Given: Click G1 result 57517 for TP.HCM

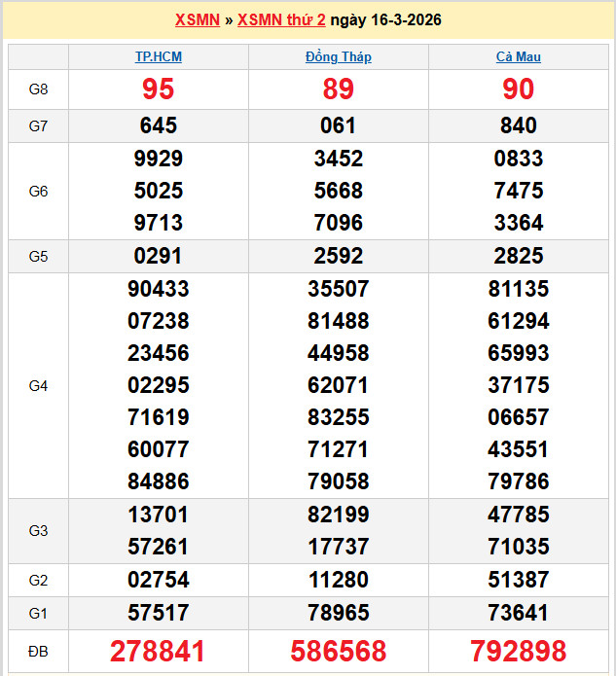Looking at the screenshot, I should (x=158, y=613).
